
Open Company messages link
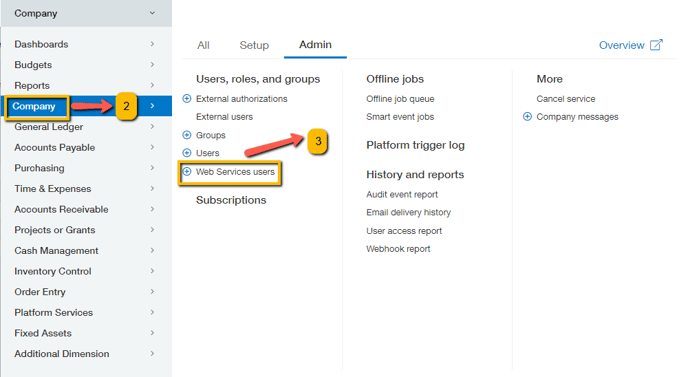(577, 117)
